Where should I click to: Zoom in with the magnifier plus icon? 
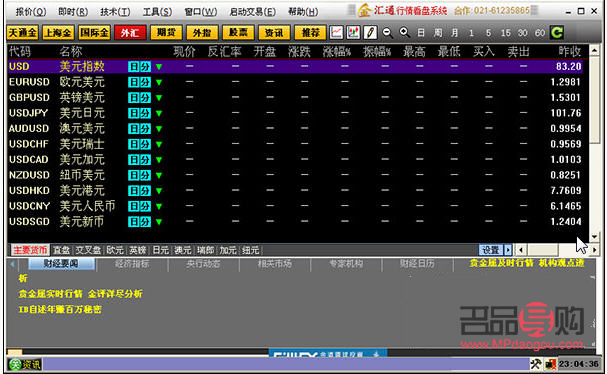point(404,32)
